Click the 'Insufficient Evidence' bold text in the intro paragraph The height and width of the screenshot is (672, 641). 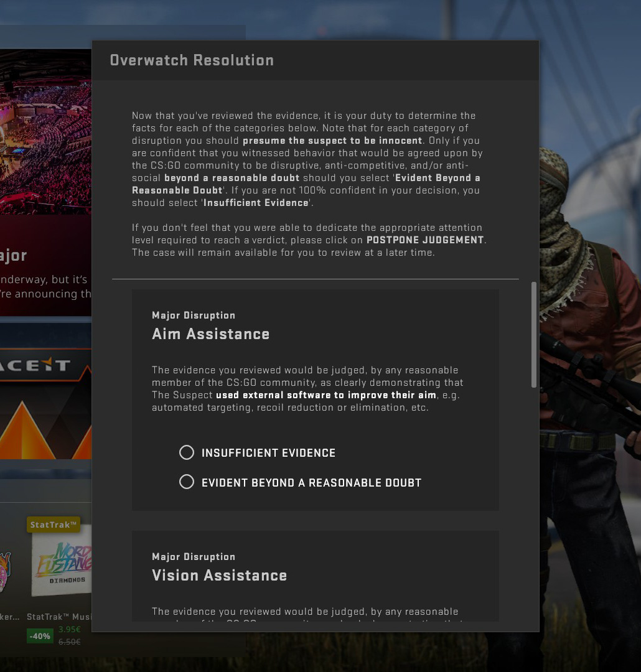click(256, 203)
